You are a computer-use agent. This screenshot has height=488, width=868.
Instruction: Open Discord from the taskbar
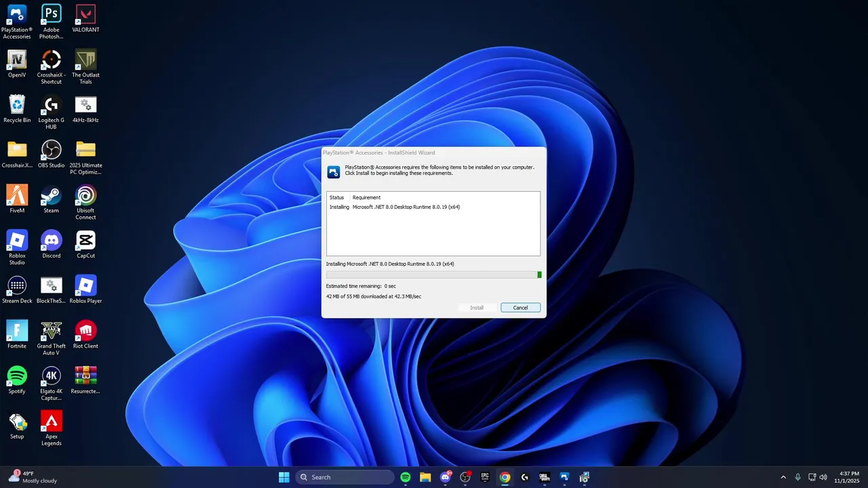(x=446, y=477)
